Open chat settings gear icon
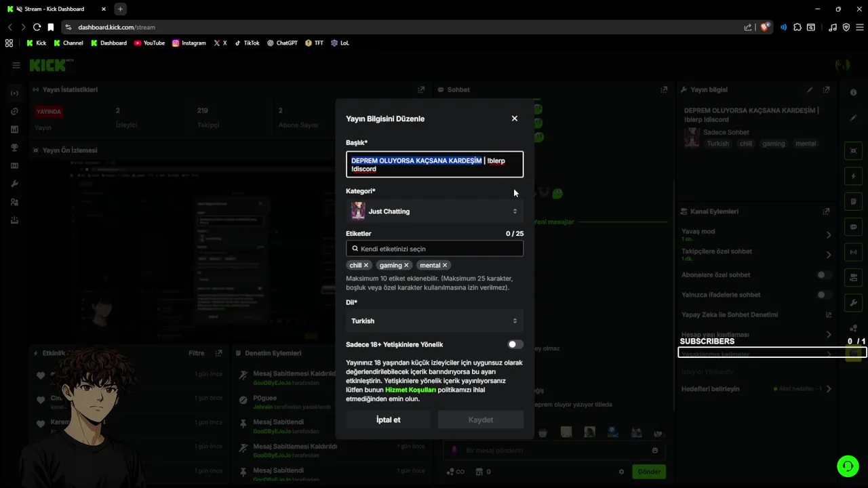Screen dimensions: 868x488 [621, 472]
